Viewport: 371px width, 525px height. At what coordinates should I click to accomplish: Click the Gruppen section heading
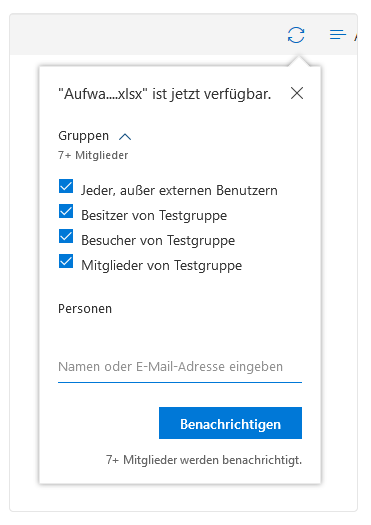pos(83,136)
